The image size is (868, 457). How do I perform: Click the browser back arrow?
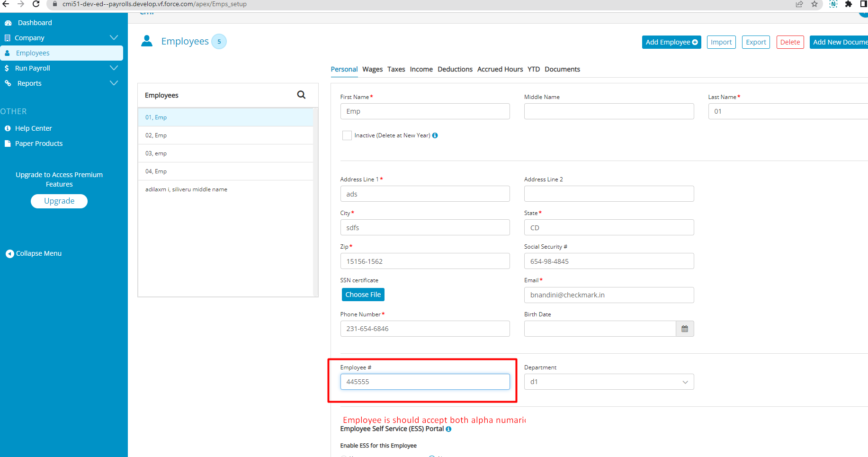point(6,4)
